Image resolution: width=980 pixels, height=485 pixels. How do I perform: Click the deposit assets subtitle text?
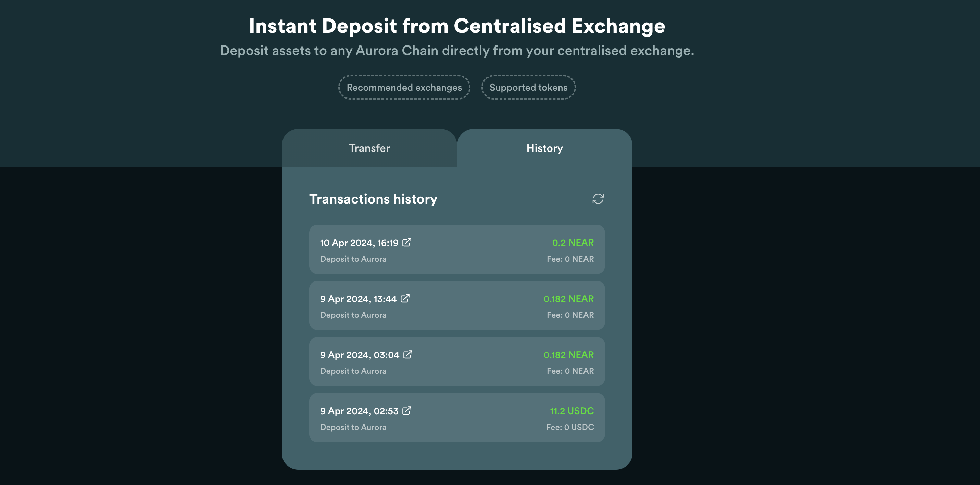[x=457, y=50]
